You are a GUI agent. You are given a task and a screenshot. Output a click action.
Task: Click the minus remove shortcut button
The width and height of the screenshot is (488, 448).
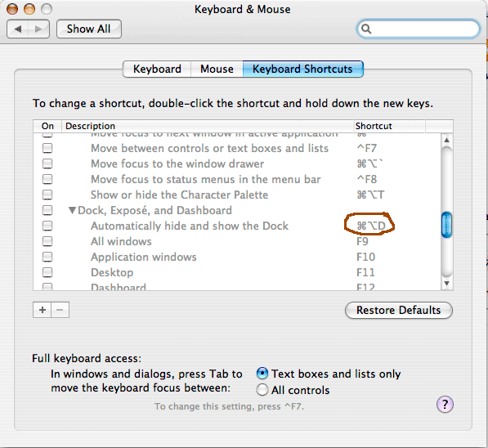coord(60,310)
